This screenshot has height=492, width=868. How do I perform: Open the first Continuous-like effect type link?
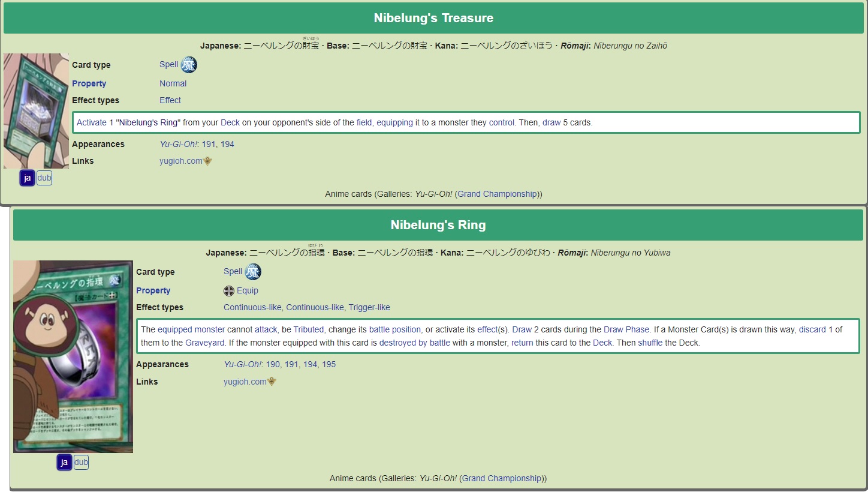click(252, 307)
